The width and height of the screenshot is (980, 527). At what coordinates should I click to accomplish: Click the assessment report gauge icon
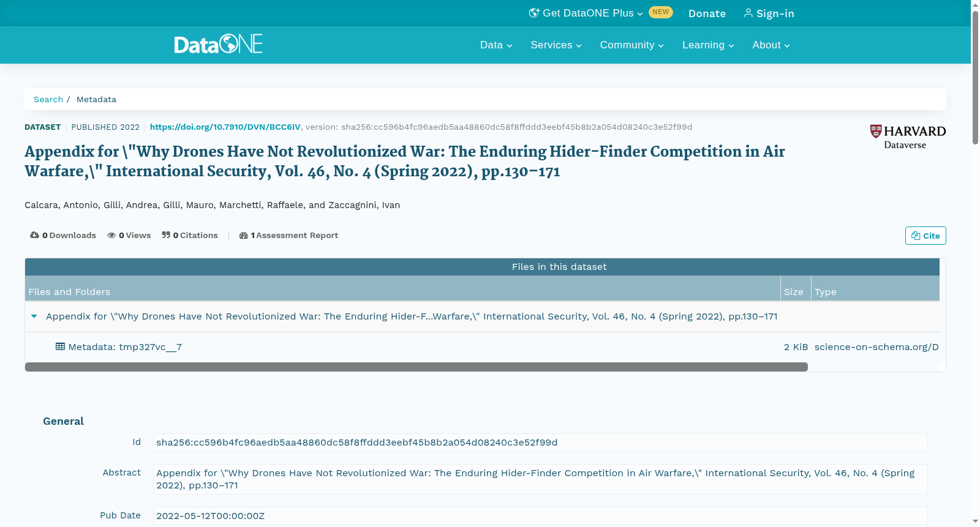[x=243, y=235]
